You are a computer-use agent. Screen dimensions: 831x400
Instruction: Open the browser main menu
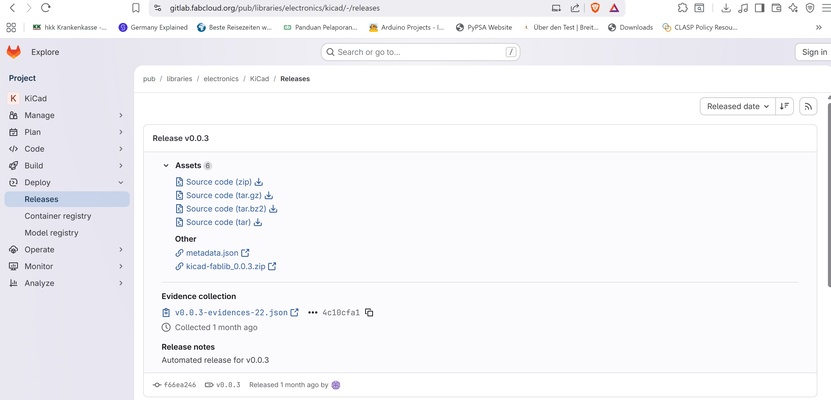[x=825, y=8]
